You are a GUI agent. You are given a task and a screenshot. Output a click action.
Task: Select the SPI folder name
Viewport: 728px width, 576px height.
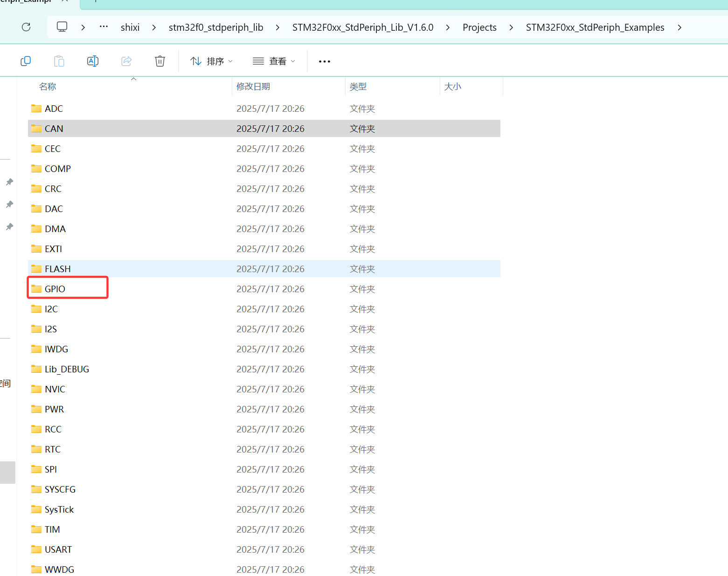click(51, 469)
